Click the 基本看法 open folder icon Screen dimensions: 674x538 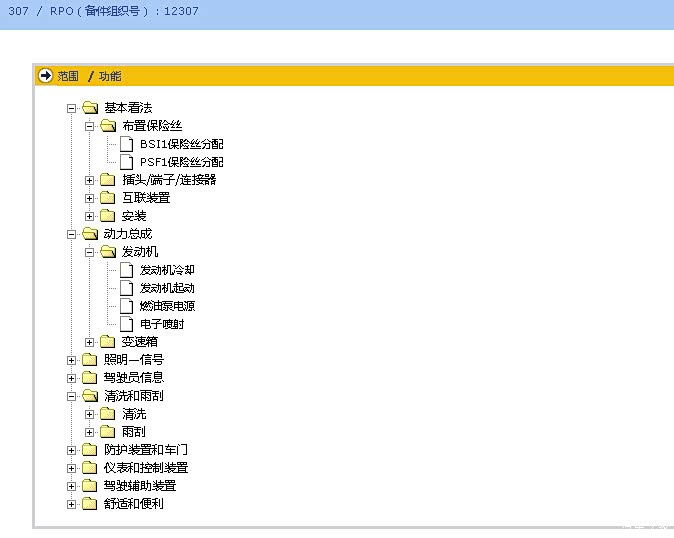point(90,108)
